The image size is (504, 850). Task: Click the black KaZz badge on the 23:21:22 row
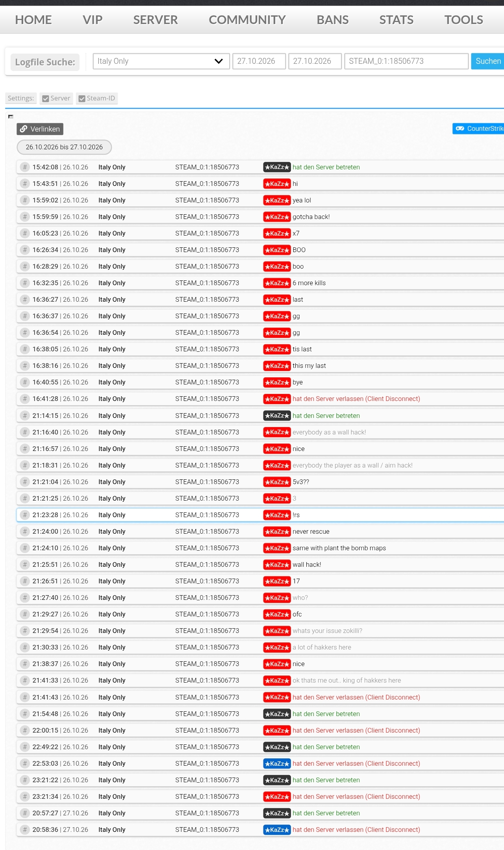pyautogui.click(x=277, y=780)
